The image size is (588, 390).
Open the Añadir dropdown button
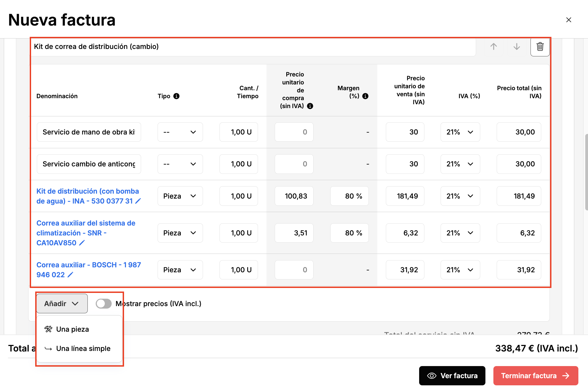click(x=62, y=304)
